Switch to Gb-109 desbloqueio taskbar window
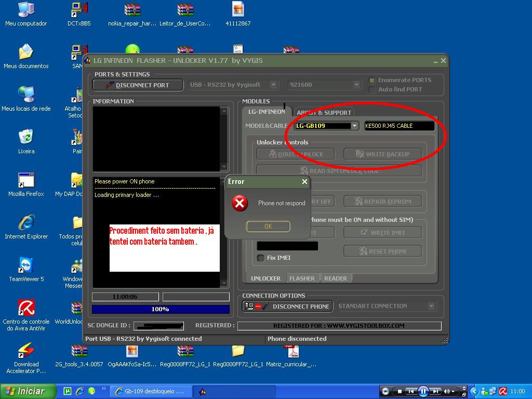Screen dimensions: 532x399 (151, 391)
